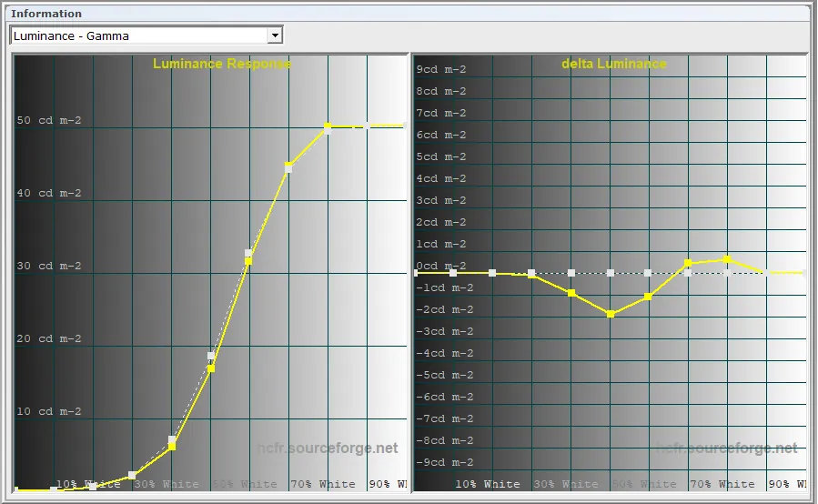
Task: Click the '3cd m-2' label in delta chart
Action: click(440, 200)
